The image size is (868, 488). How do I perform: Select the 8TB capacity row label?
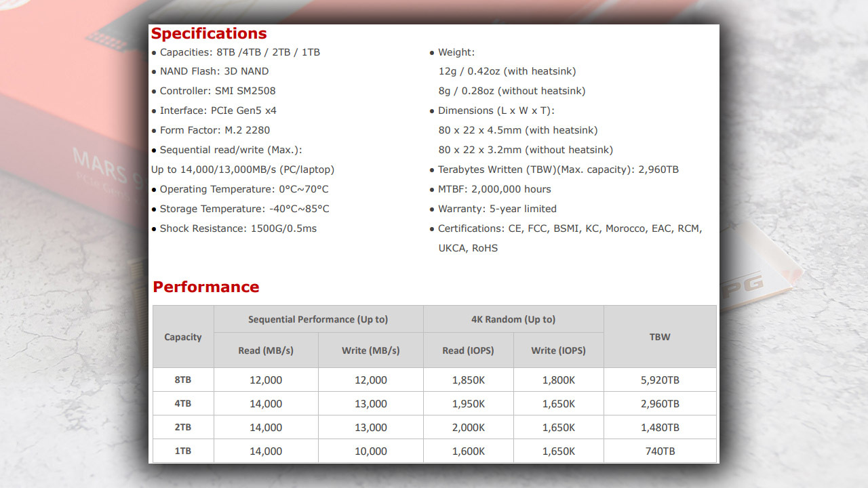pos(183,380)
